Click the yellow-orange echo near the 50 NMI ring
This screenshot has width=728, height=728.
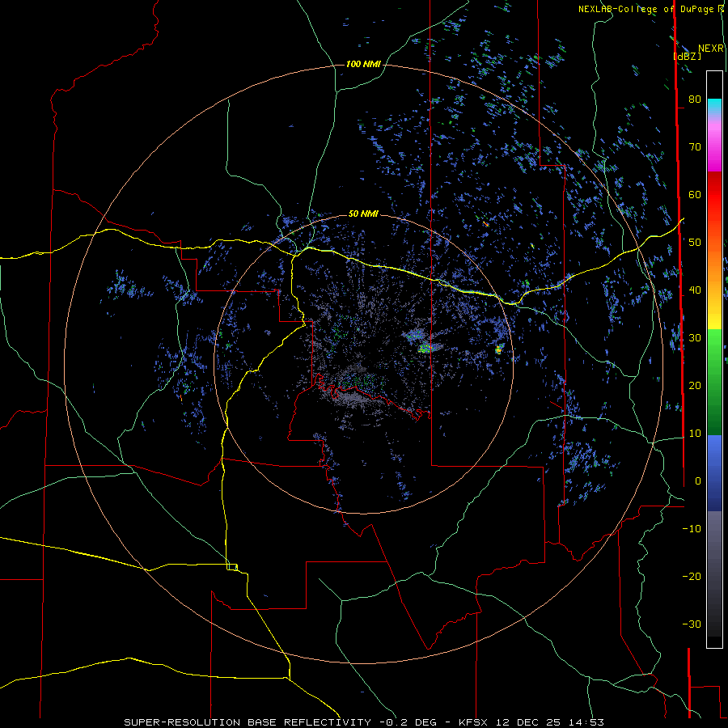[x=498, y=349]
